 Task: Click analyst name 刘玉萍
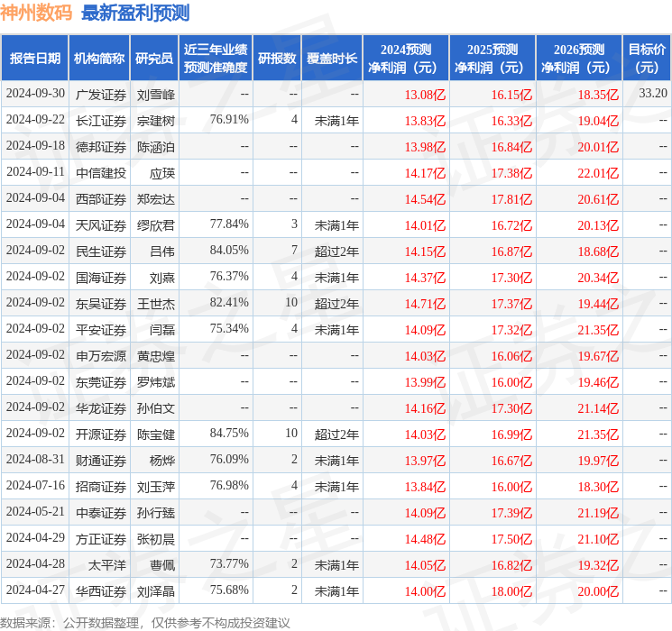156,487
